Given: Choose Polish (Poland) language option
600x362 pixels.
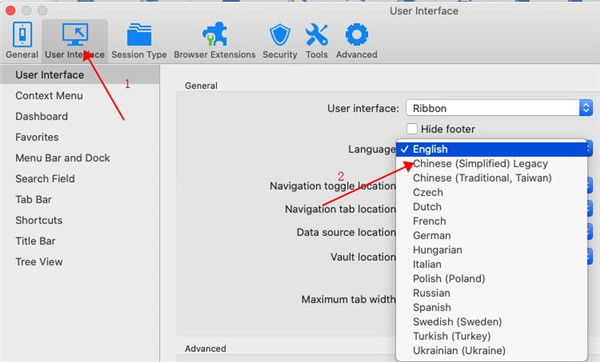Looking at the screenshot, I should click(x=492, y=279).
